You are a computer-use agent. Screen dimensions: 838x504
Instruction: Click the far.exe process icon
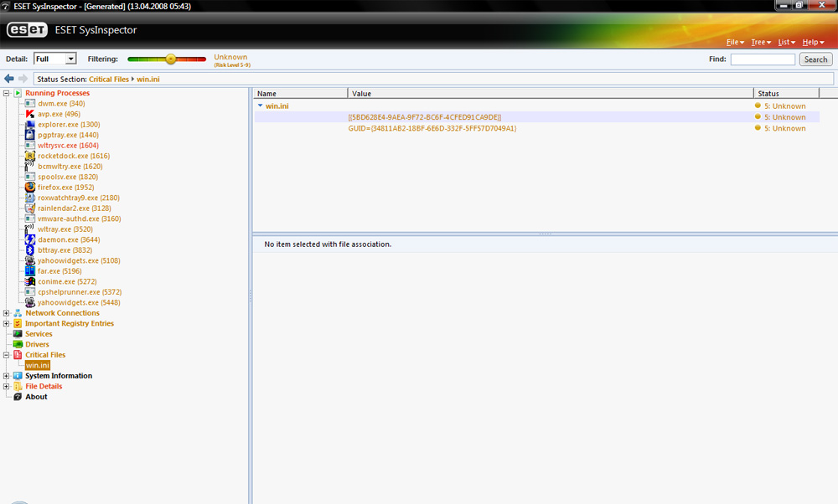(30, 271)
